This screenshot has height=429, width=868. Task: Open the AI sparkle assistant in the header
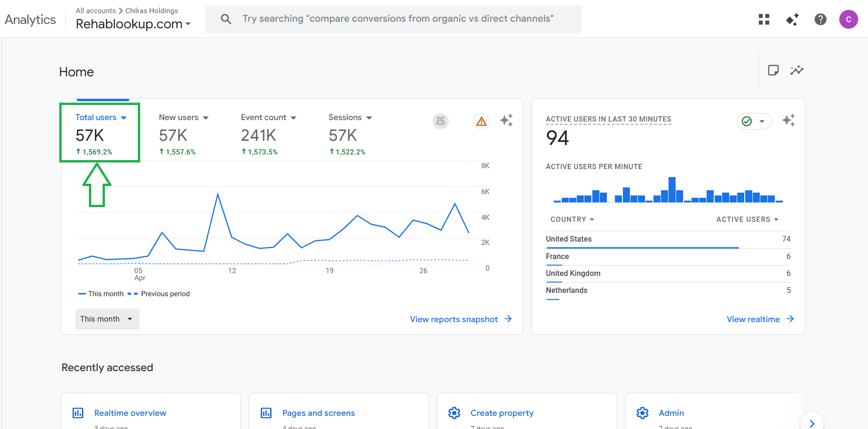click(792, 19)
